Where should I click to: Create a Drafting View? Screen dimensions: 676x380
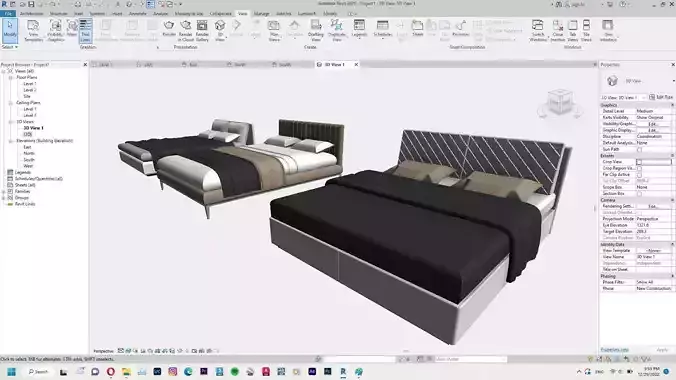pyautogui.click(x=316, y=30)
